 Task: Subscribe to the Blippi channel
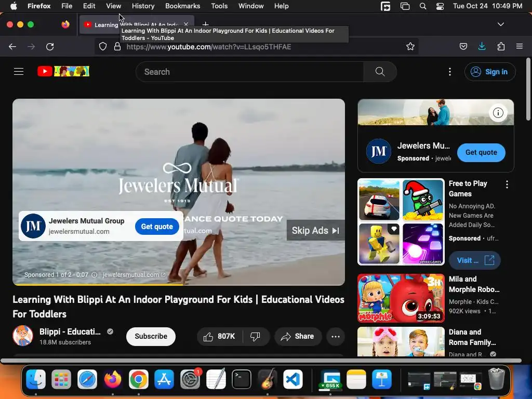pyautogui.click(x=151, y=336)
